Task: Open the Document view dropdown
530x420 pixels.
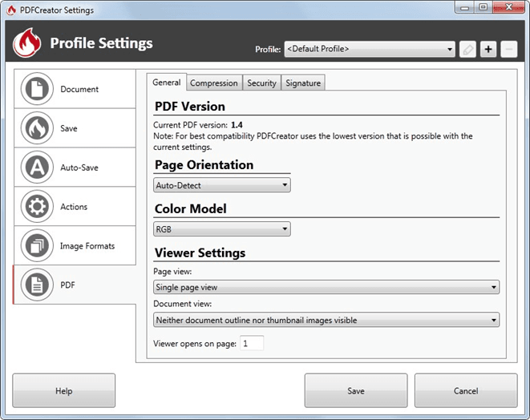Action: (326, 320)
